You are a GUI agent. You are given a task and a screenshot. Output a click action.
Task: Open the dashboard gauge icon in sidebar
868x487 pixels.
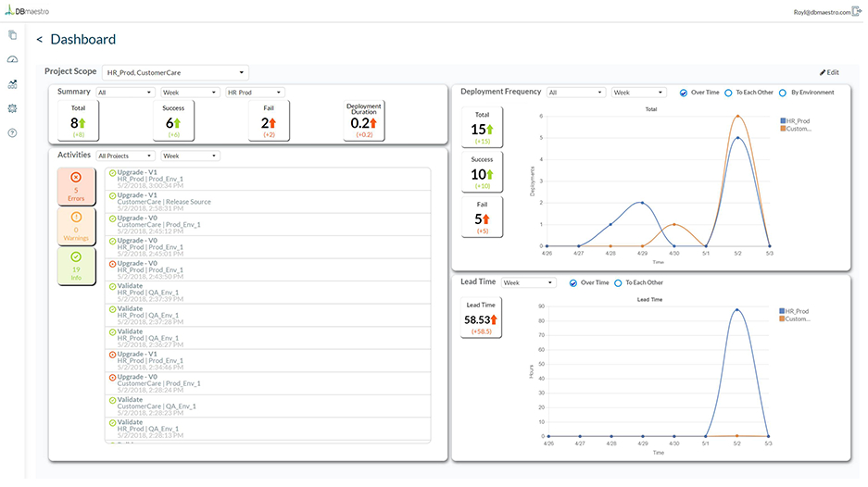(12, 59)
